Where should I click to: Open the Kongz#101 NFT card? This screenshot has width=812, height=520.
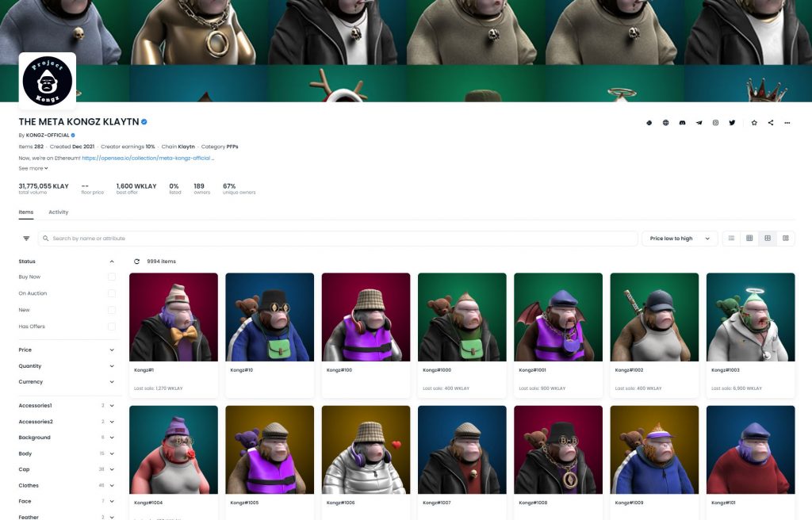[x=750, y=462]
